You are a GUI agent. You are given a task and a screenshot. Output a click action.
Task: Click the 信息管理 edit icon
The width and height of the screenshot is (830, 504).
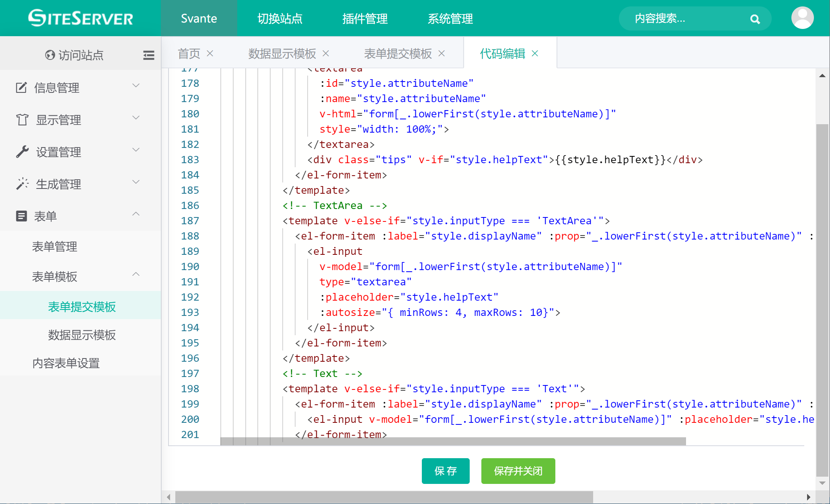pos(21,87)
